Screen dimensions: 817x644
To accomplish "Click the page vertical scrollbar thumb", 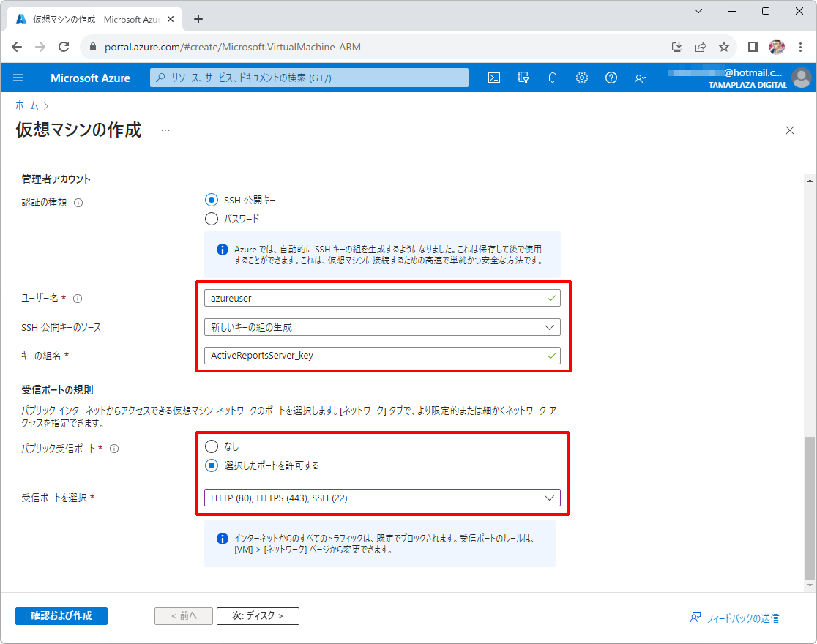I will [x=809, y=508].
